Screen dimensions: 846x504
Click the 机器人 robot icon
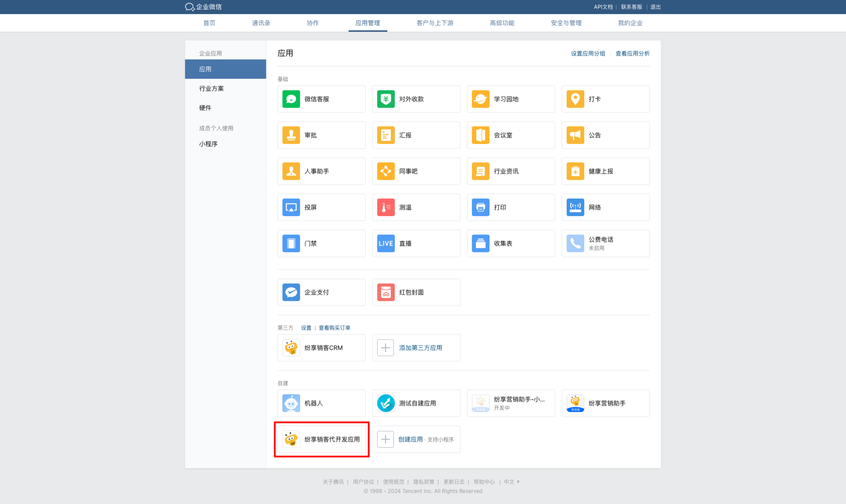click(x=291, y=403)
